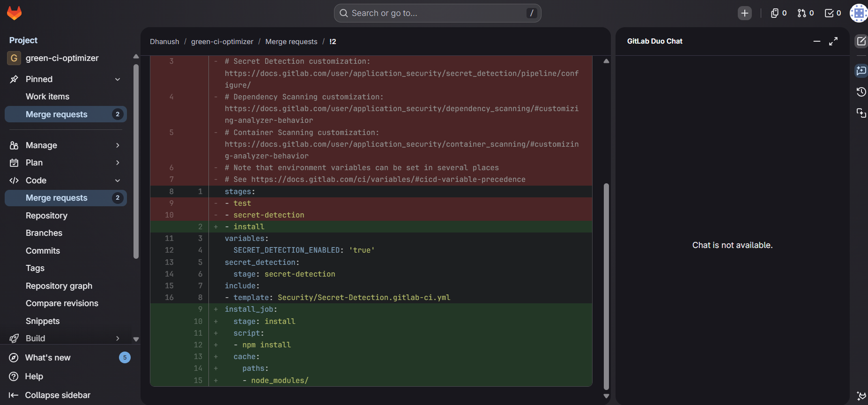The image size is (868, 405).
Task: Click the What's new badge 5
Action: coord(125,358)
